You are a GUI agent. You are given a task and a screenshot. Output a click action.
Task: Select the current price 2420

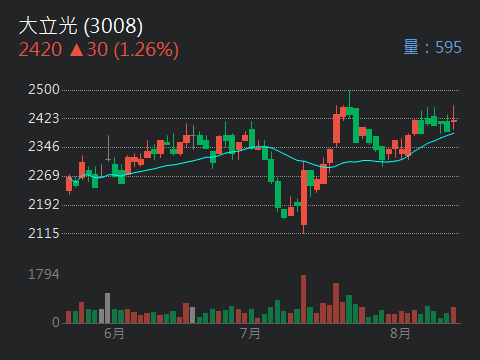pyautogui.click(x=40, y=50)
